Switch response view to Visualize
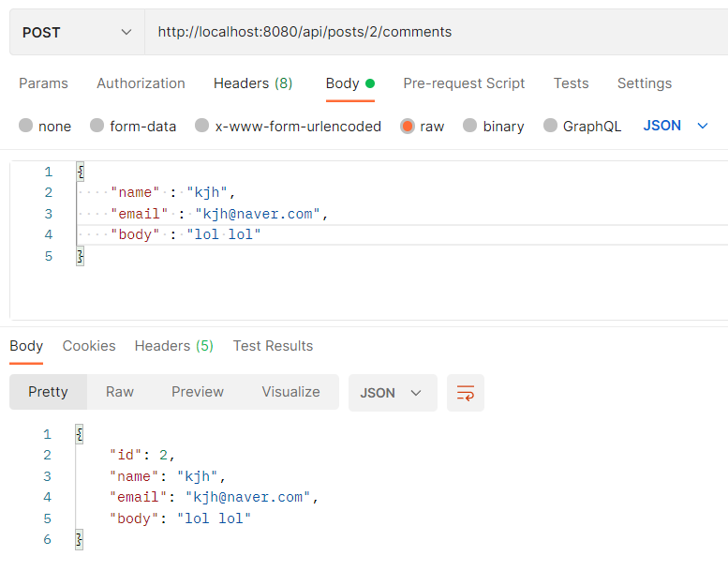 [x=291, y=392]
